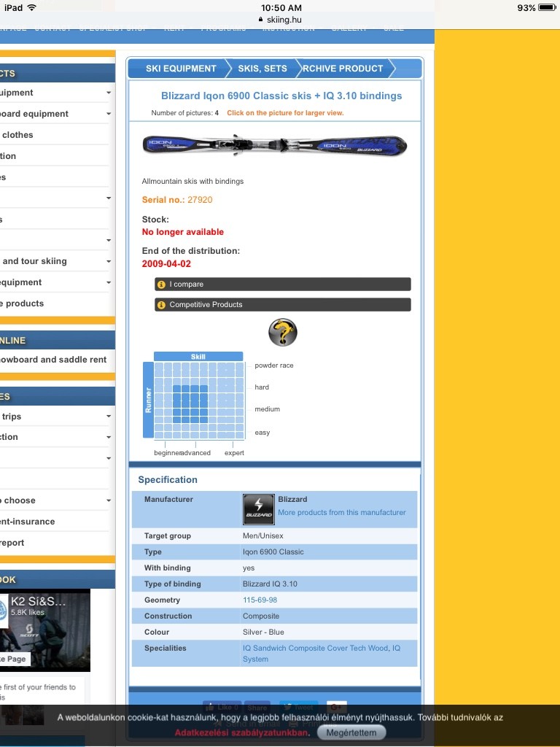Image resolution: width=560 pixels, height=747 pixels.
Task: Open the SKI EQUIPMENT breadcrumb tab
Action: point(181,69)
